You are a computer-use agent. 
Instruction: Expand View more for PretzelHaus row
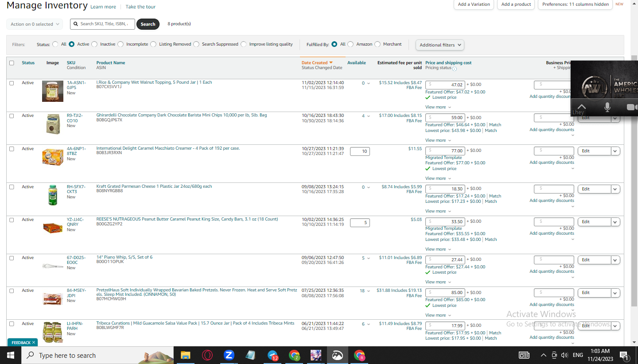point(438,315)
